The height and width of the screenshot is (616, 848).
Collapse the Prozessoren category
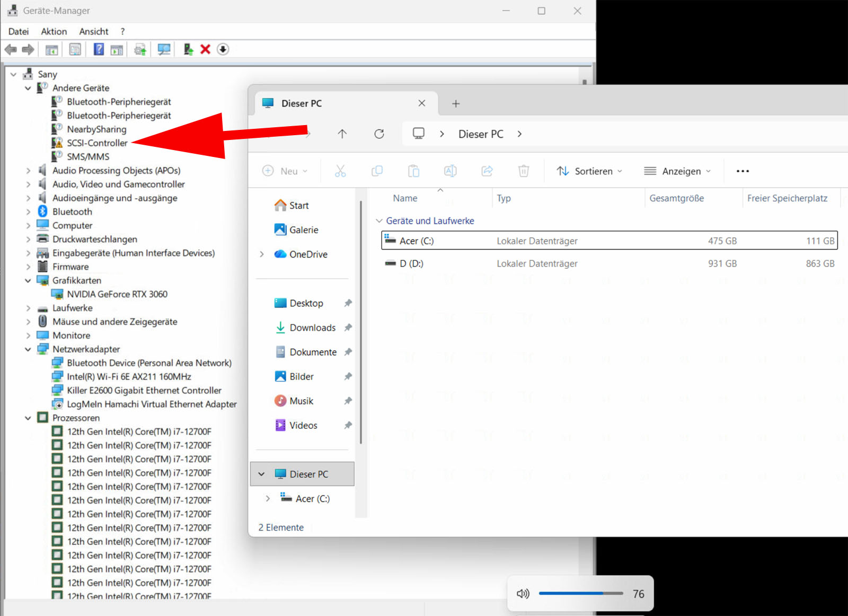pos(28,418)
